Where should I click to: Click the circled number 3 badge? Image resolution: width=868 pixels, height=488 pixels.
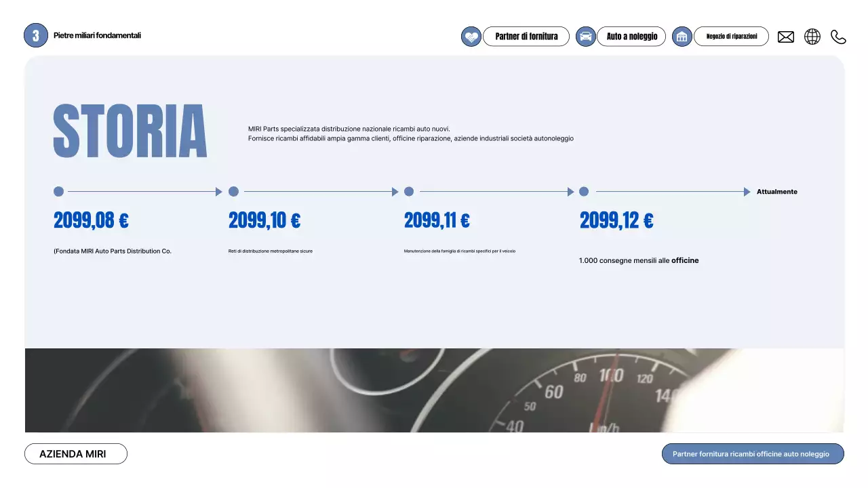click(35, 35)
